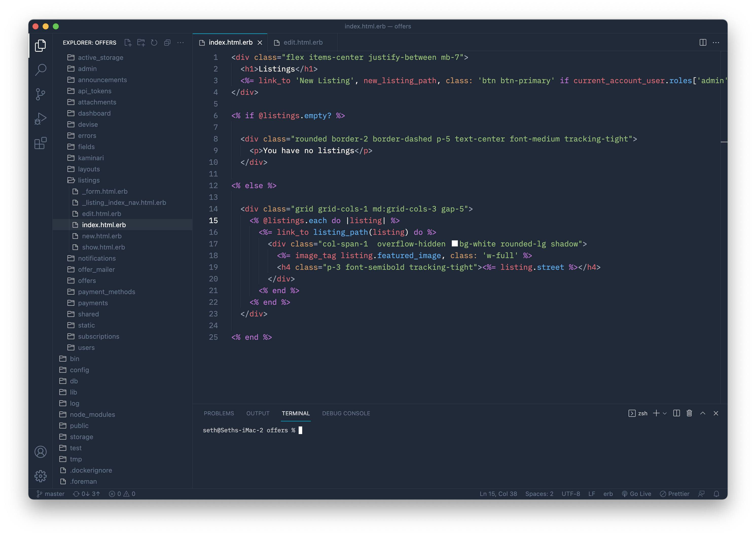756x537 pixels.
Task: Open Run and Debug view
Action: point(40,119)
